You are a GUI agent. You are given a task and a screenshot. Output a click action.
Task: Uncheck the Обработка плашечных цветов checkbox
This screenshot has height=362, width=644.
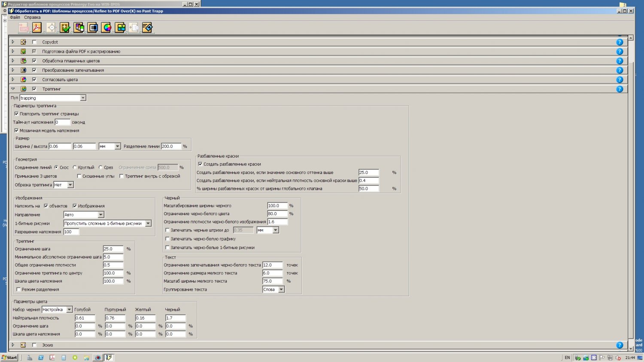pyautogui.click(x=34, y=61)
